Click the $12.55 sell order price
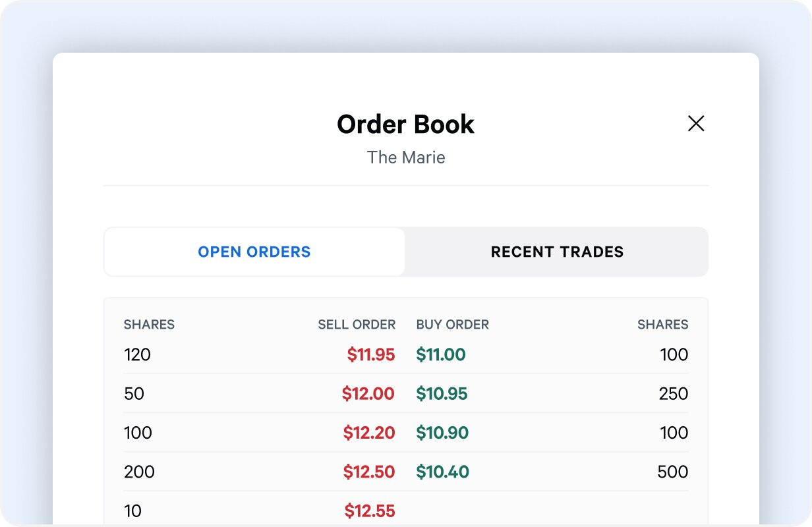This screenshot has height=527, width=812. (x=370, y=511)
